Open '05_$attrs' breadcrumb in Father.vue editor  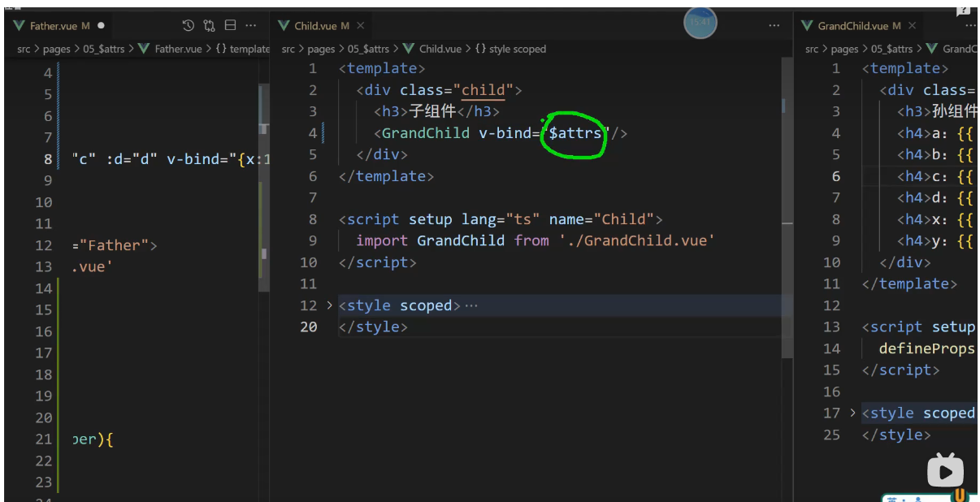point(104,49)
